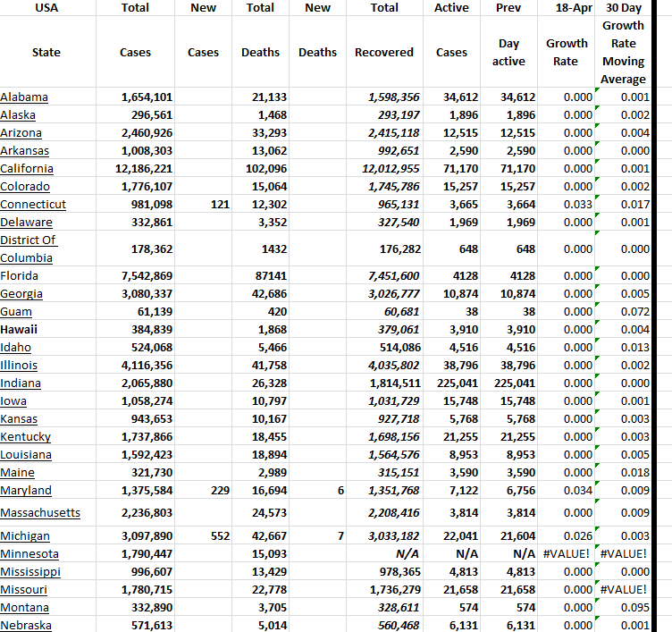Screen dimensions: 672x632
Task: Open the Kentucky state link
Action: (x=26, y=437)
